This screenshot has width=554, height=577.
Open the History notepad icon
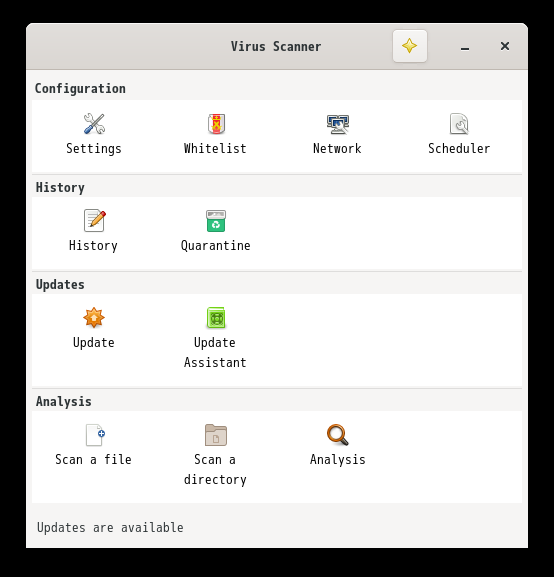click(x=94, y=220)
